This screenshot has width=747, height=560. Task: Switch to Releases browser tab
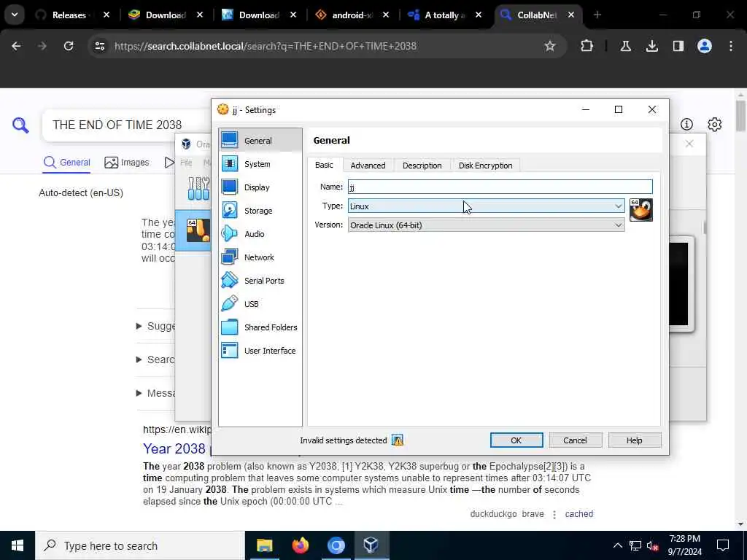point(71,15)
